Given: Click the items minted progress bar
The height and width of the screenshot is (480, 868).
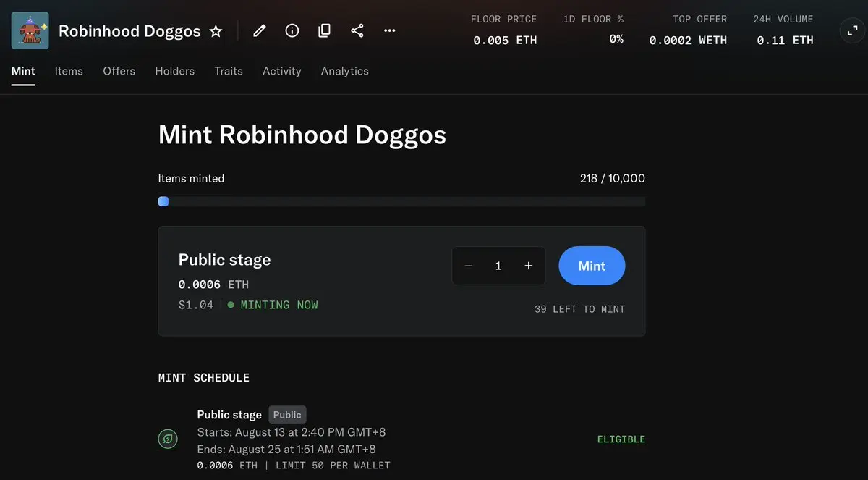Looking at the screenshot, I should click(x=401, y=201).
